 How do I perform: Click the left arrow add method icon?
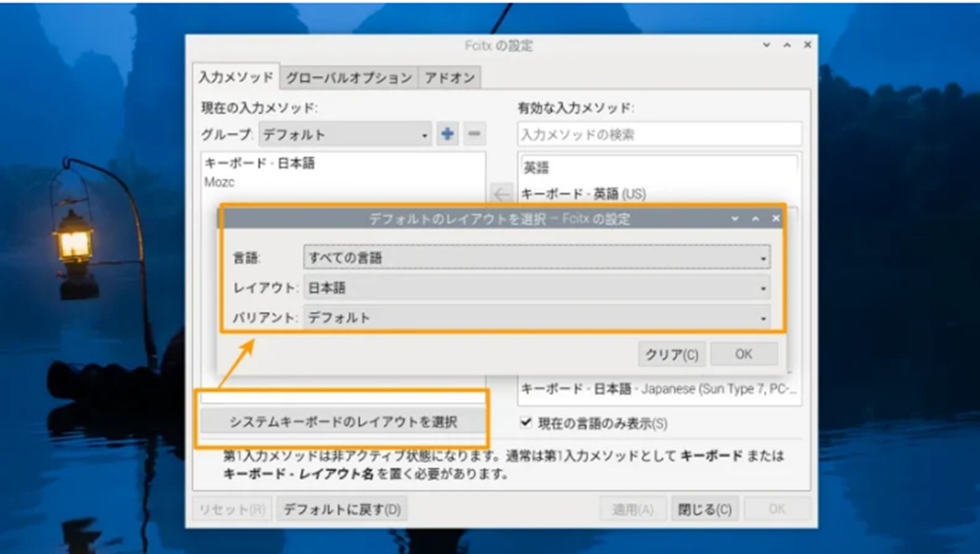[502, 194]
